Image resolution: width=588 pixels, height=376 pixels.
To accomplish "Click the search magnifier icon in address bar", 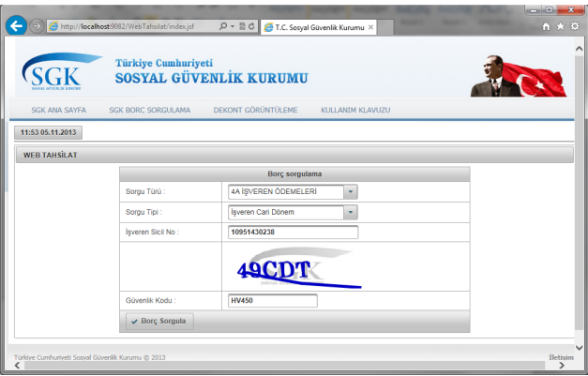I will (x=223, y=26).
